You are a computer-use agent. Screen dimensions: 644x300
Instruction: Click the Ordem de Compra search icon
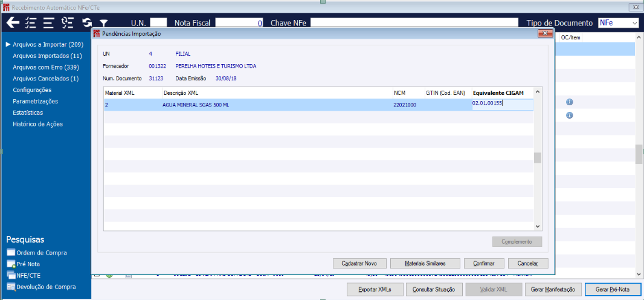click(11, 253)
